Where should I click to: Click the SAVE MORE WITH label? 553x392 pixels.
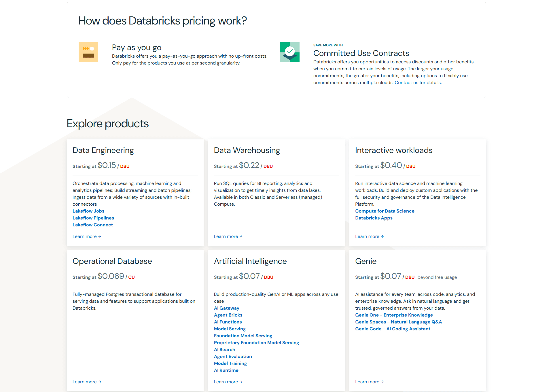click(x=328, y=45)
